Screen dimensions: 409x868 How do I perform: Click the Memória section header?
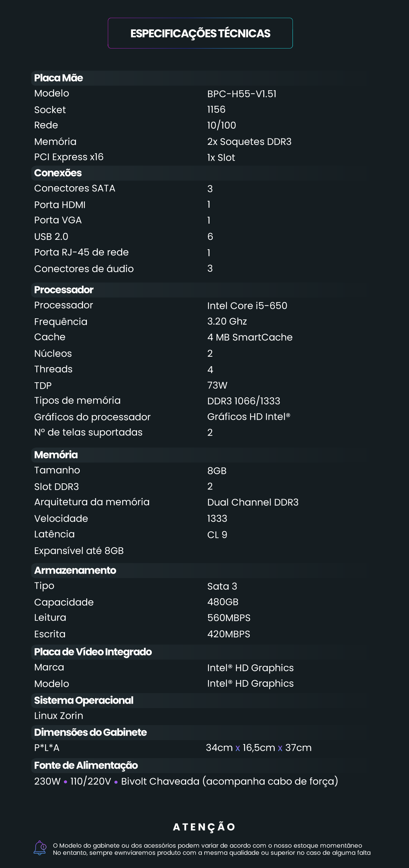pyautogui.click(x=56, y=455)
